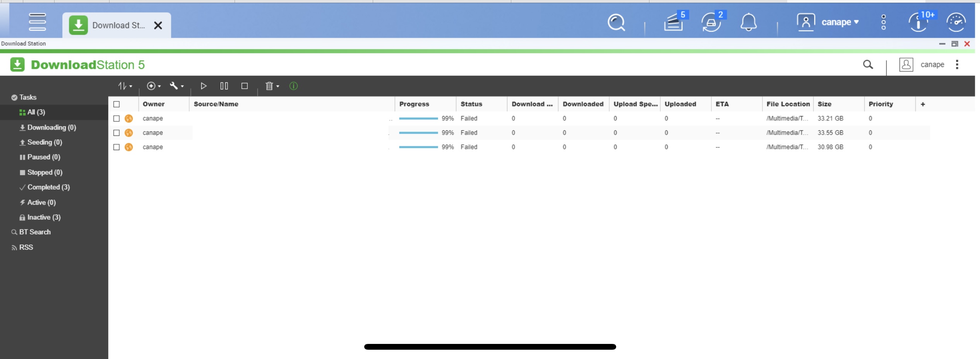
Task: Click the Stop task square icon
Action: click(x=245, y=86)
